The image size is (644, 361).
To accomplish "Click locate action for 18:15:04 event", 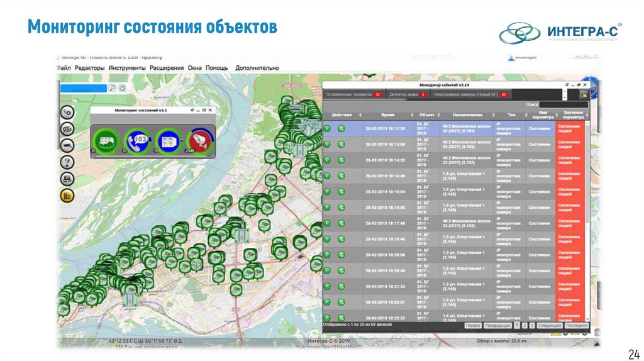I will (x=341, y=192).
